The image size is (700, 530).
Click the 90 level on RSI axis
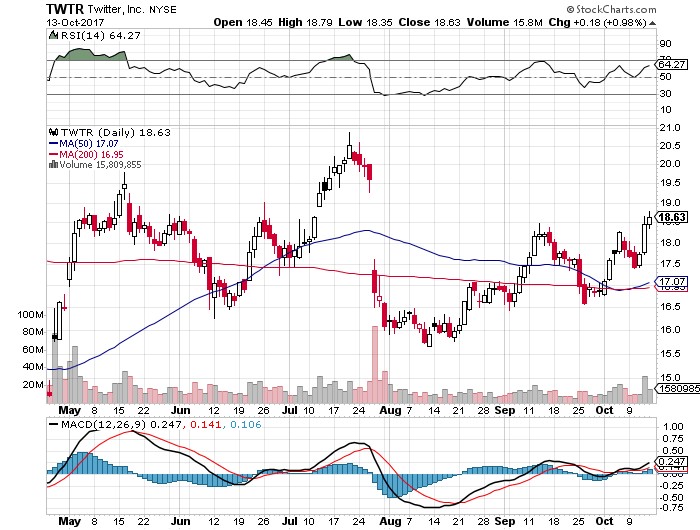(665, 44)
